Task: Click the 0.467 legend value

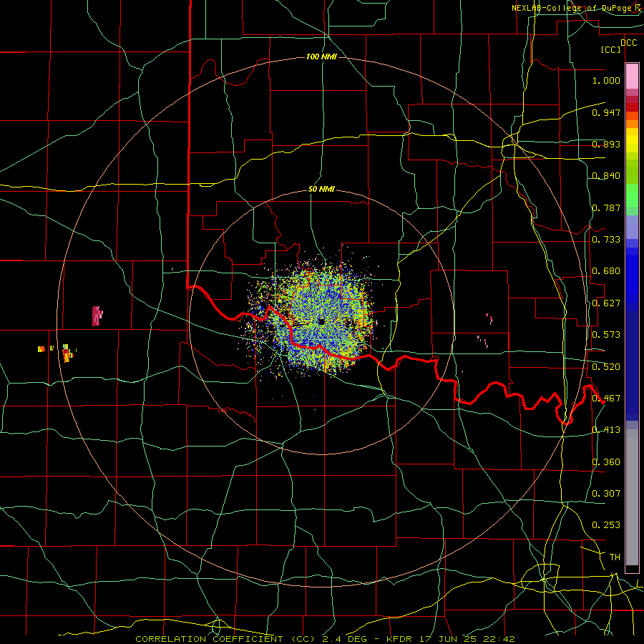Action: (x=606, y=399)
